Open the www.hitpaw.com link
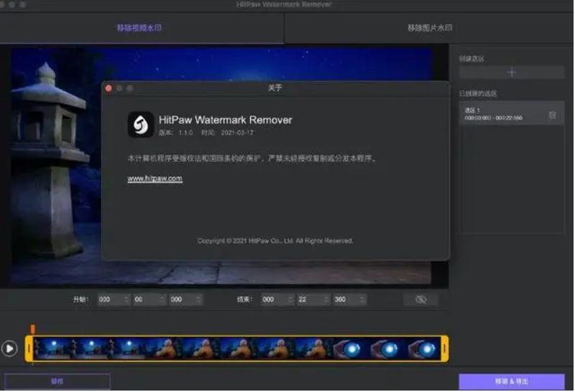Image resolution: width=575 pixels, height=392 pixels. pyautogui.click(x=155, y=179)
